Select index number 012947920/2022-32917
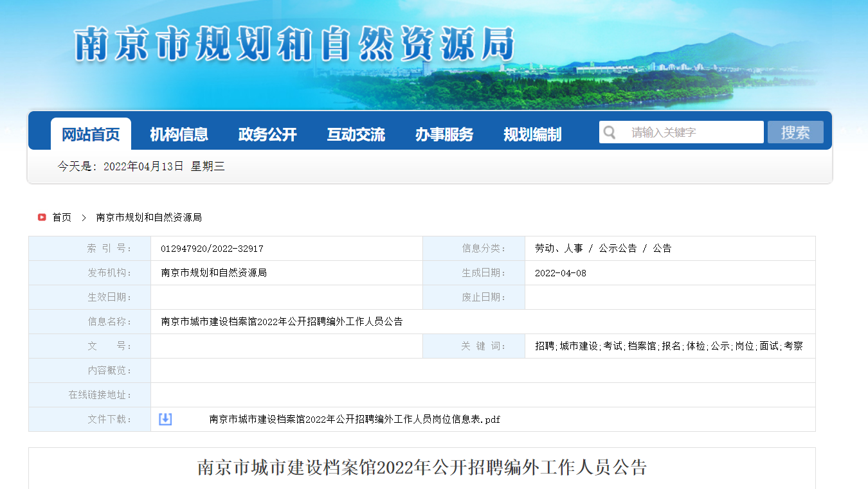 pos(212,249)
